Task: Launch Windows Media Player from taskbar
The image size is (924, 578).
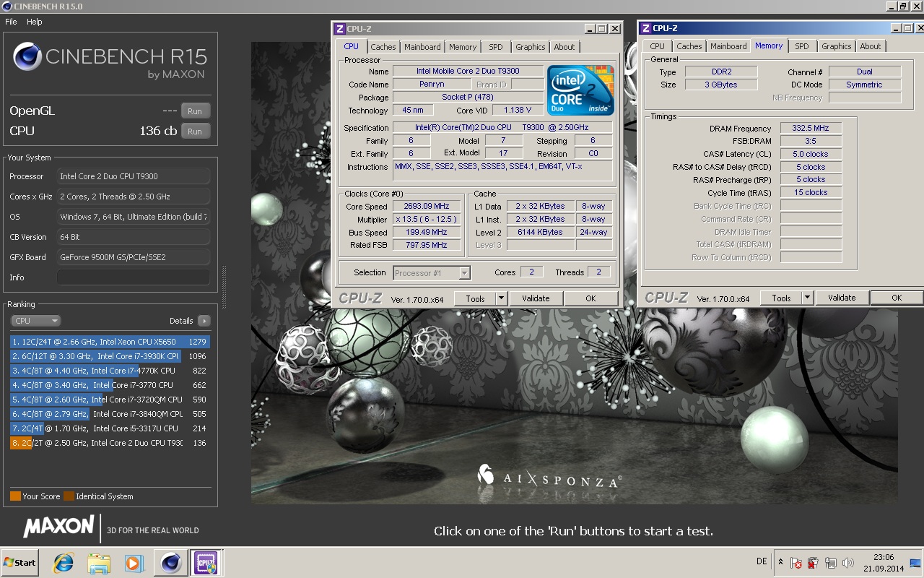Action: pos(134,563)
